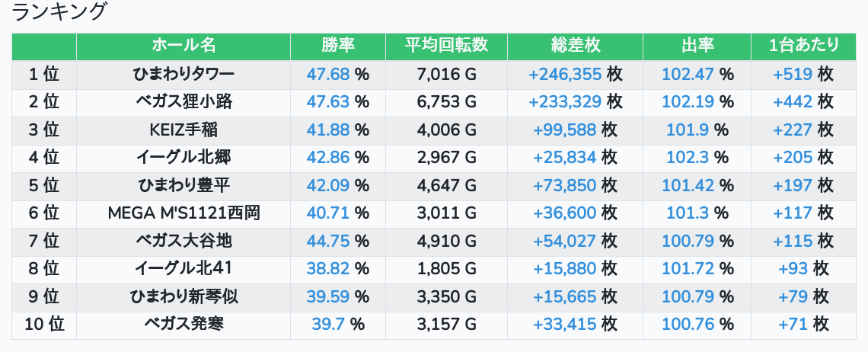Click the 47.68 win rate value
868x352 pixels.
coord(327,74)
